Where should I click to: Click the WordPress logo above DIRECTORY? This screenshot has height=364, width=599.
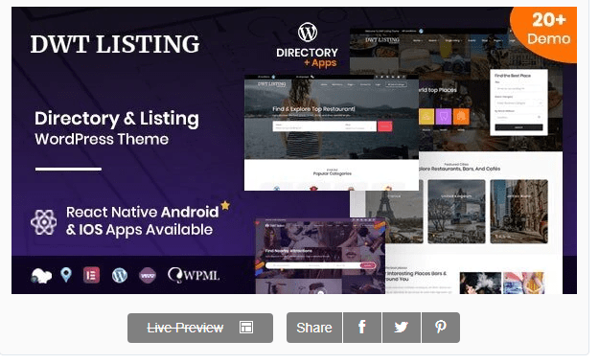click(308, 32)
